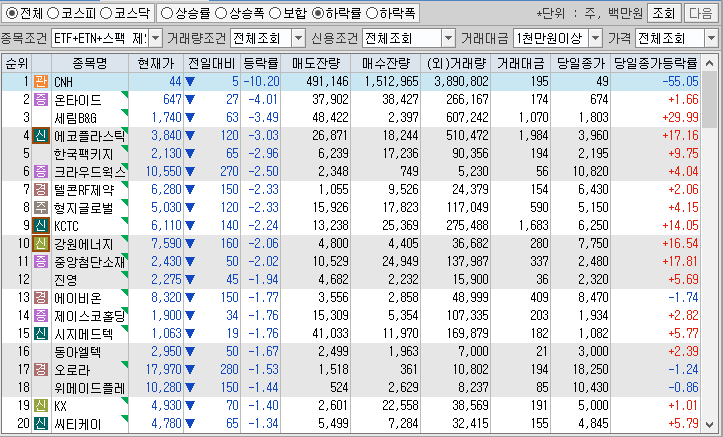Click the 증 badge icon beside 제이스코홀딩
Viewport: 723px width, 437px height.
coord(41,315)
